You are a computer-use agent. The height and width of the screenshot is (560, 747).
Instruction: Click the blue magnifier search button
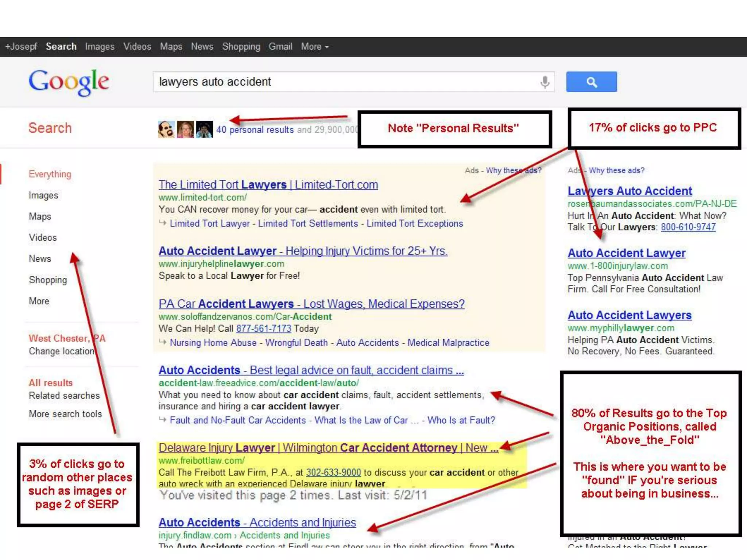(591, 82)
